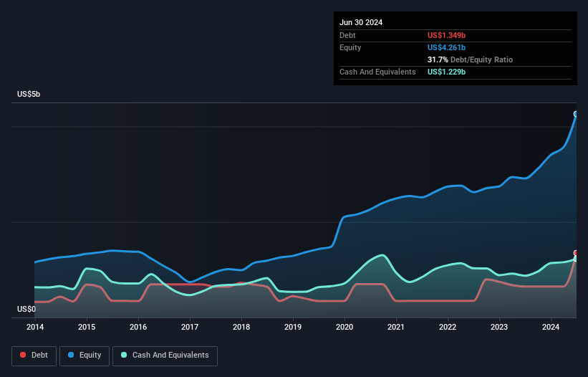Screen dimensions: 588x377
Task: Click the teal dot in Cash legend
Action: pos(124,355)
